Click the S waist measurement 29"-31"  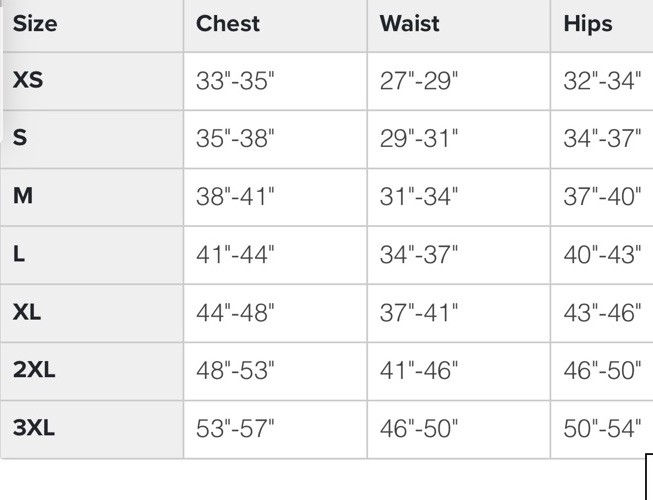[x=419, y=140]
